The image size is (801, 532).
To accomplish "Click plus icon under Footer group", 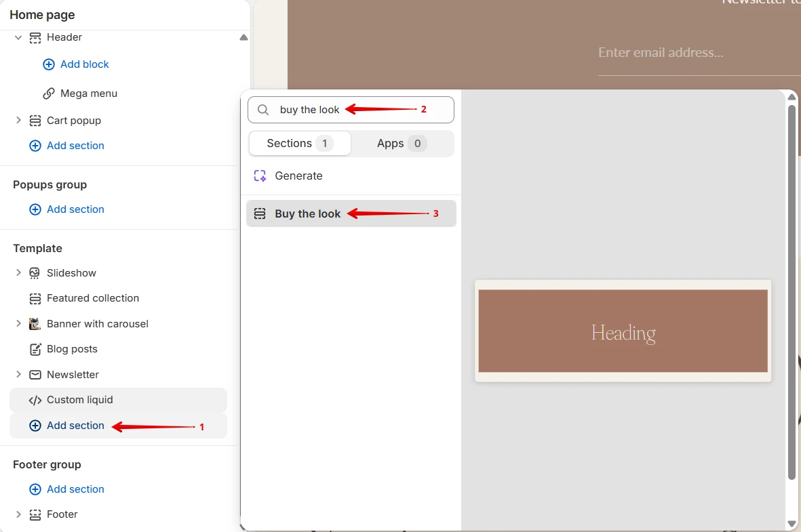I will tap(35, 489).
